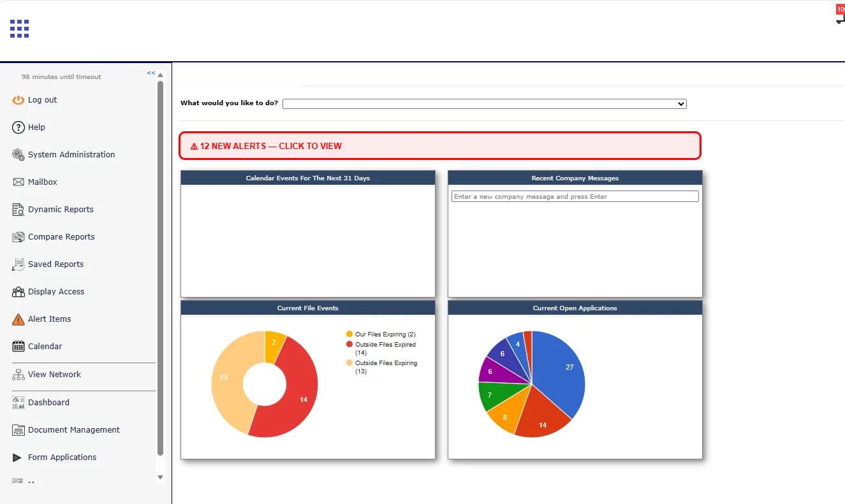This screenshot has height=504, width=845.
Task: Click the sidebar scrollbar down arrow
Action: pos(161,477)
